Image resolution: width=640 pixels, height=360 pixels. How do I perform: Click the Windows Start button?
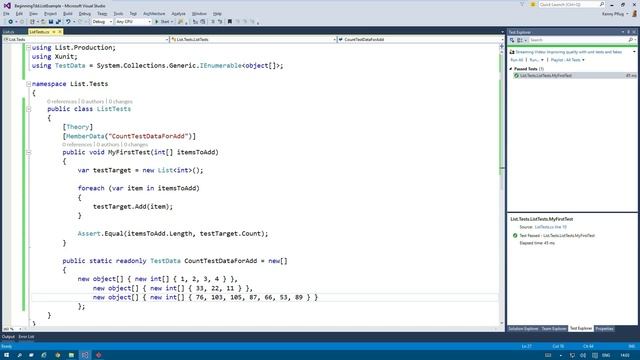[6, 355]
